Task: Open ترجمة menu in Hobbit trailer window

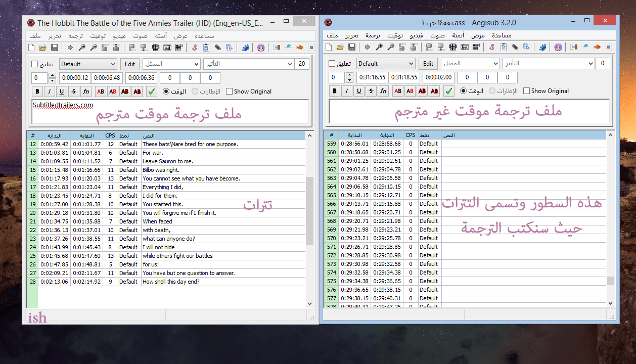Action: pyautogui.click(x=76, y=36)
